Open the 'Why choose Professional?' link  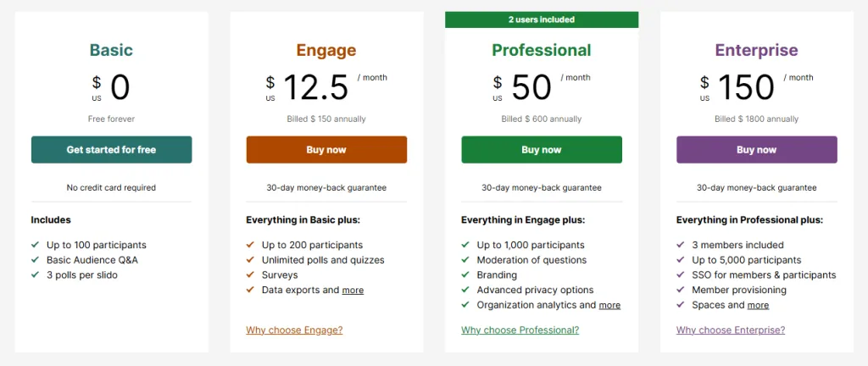tap(520, 330)
